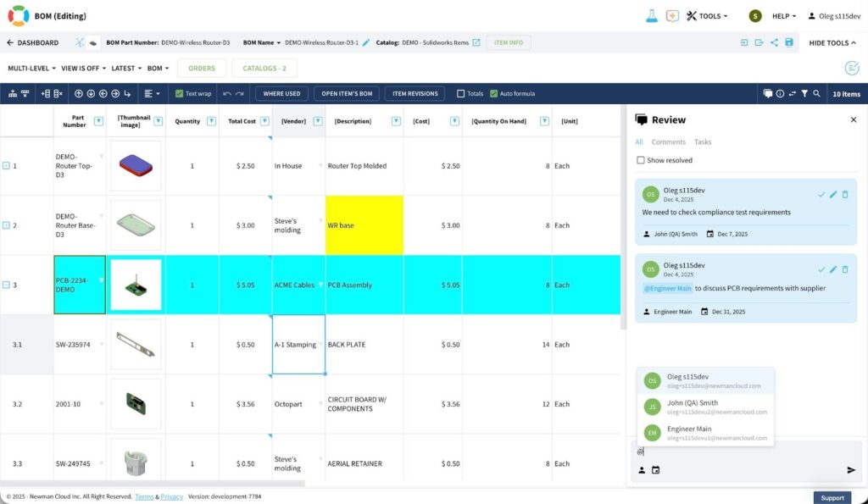Screen dimensions: 868x504
Task: Switch to the Tasks tab in Review
Action: click(702, 142)
